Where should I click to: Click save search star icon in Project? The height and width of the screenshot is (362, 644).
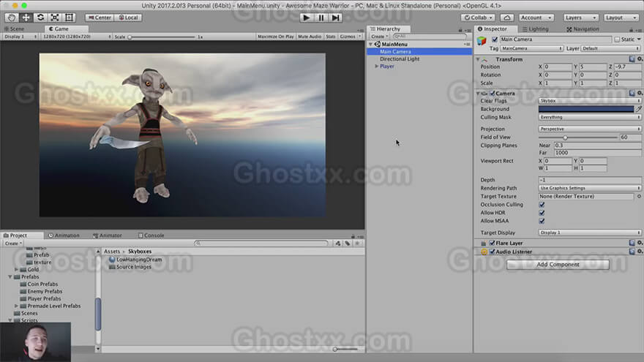click(x=357, y=244)
